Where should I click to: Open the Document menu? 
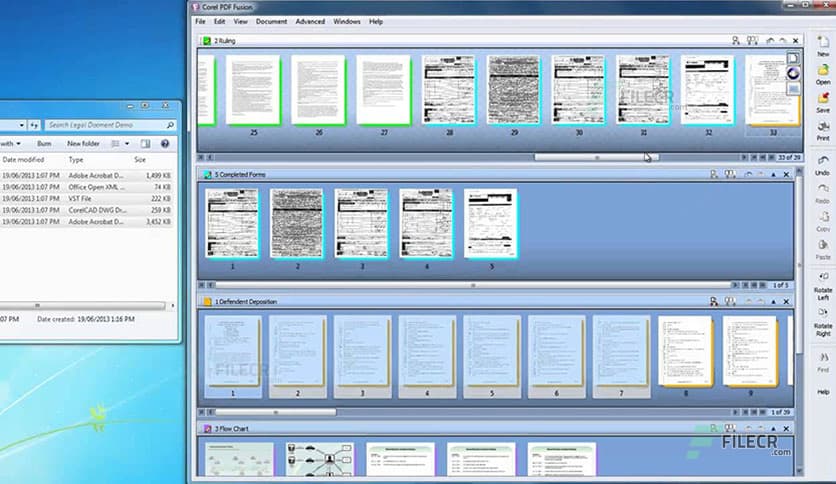pos(271,22)
